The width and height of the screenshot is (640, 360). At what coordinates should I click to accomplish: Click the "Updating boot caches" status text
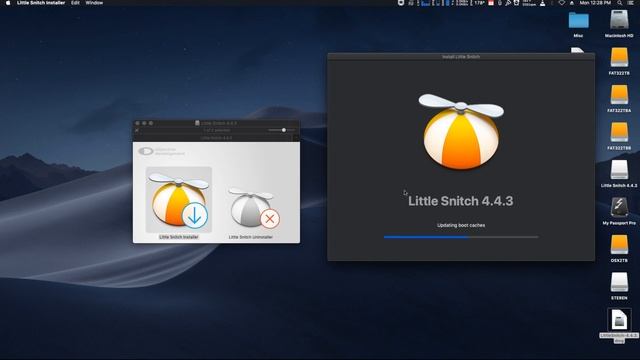[x=461, y=225]
